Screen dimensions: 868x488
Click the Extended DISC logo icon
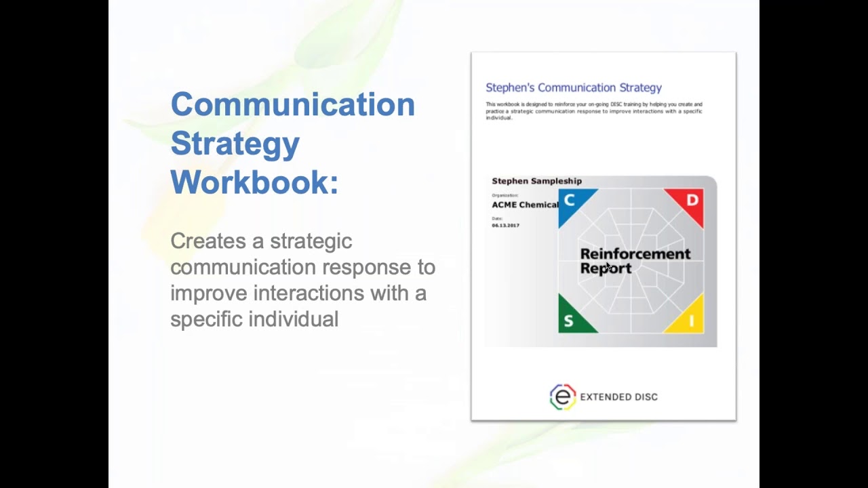(x=562, y=397)
